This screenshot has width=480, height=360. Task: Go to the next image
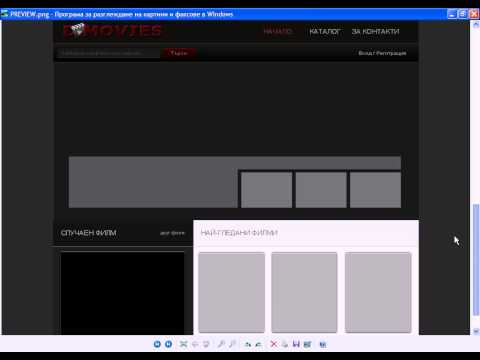tap(169, 344)
